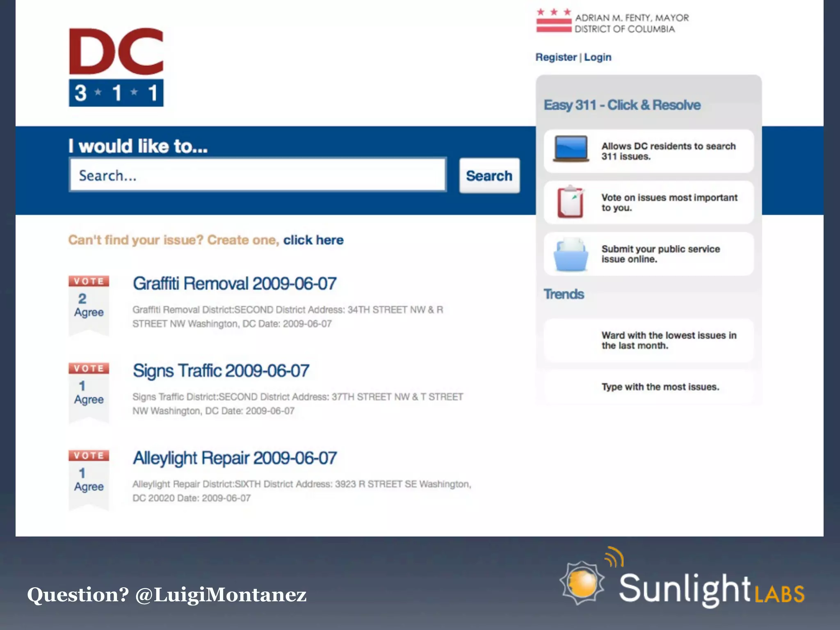Follow the 'click here' create issue link
The height and width of the screenshot is (630, 840).
[x=313, y=240]
